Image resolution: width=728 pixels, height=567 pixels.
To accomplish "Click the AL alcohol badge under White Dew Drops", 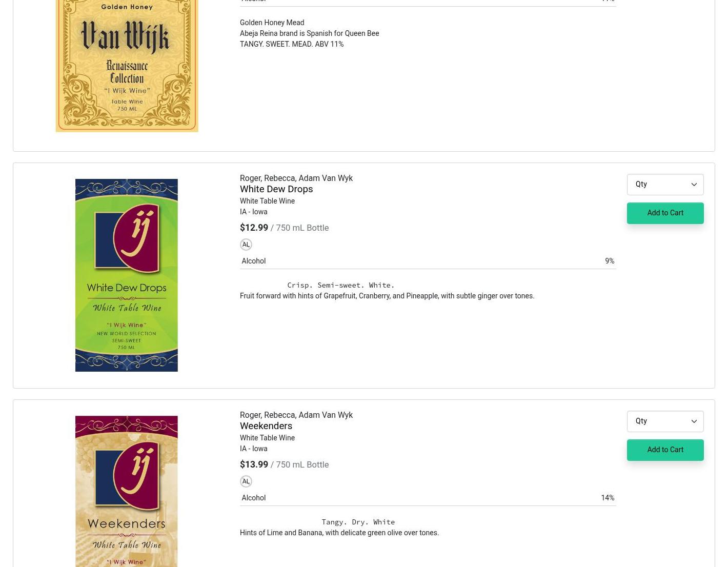I will pos(246,245).
